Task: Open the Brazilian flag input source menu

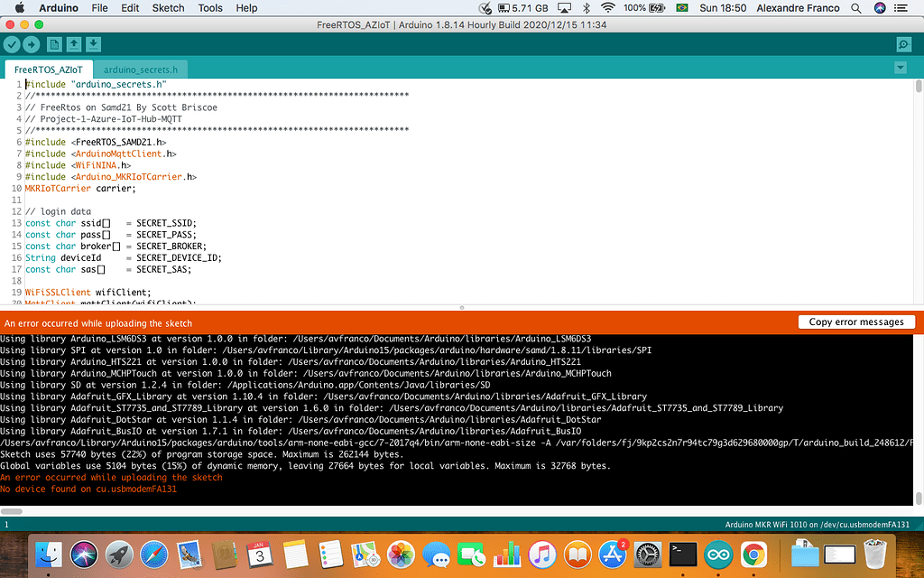Action: [x=682, y=8]
